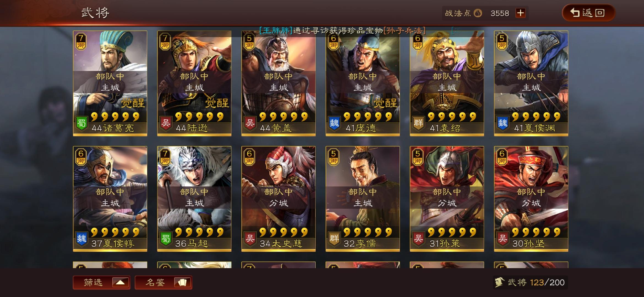
Task: Pick the 夏侯惇 general card
Action: [110, 199]
